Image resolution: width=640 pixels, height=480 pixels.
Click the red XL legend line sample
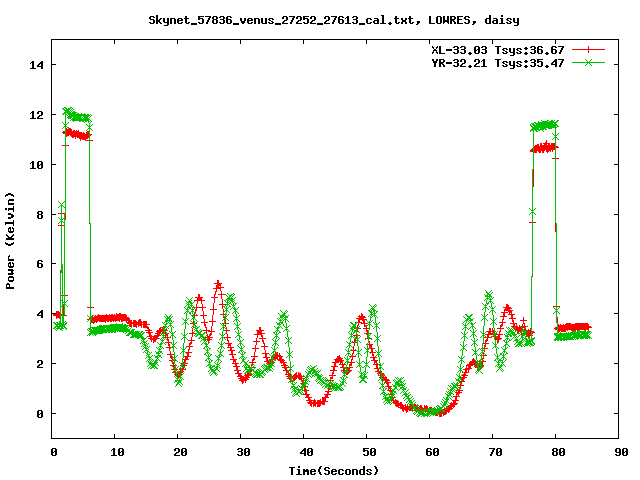point(588,50)
